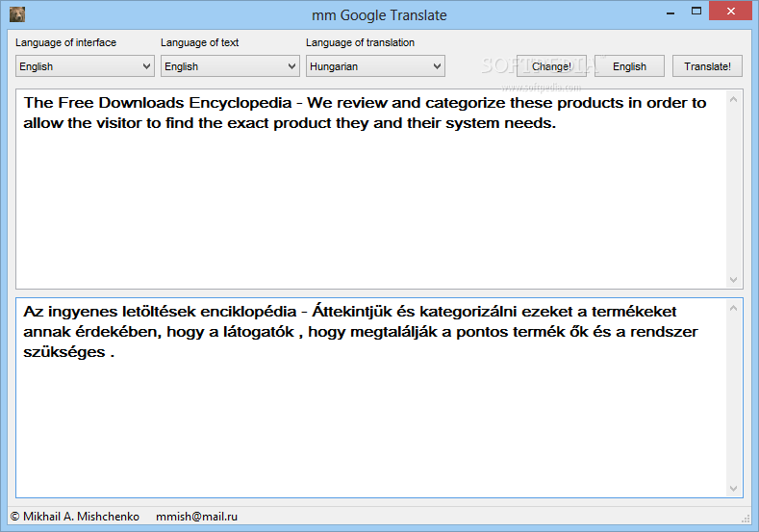This screenshot has width=759, height=532.
Task: Close the mm Google Translate window
Action: pos(731,11)
